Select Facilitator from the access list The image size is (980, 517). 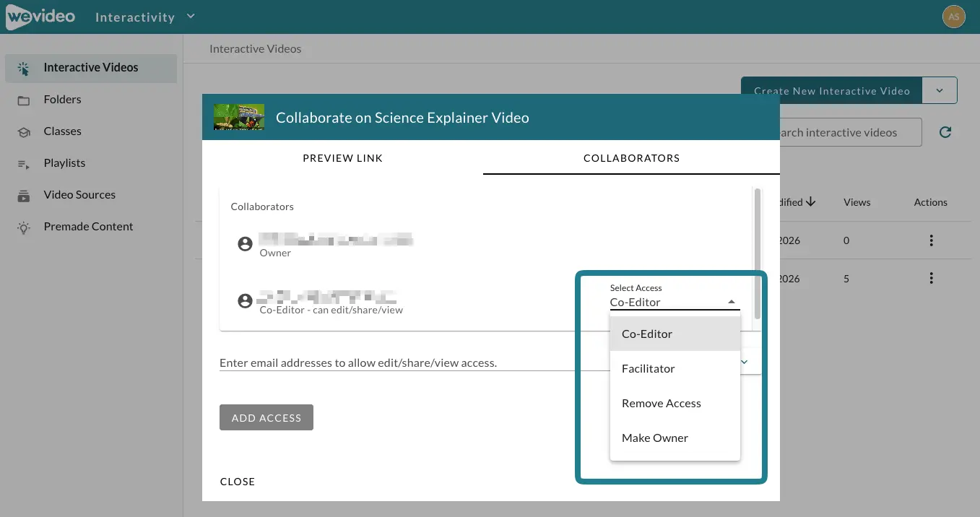pos(675,369)
